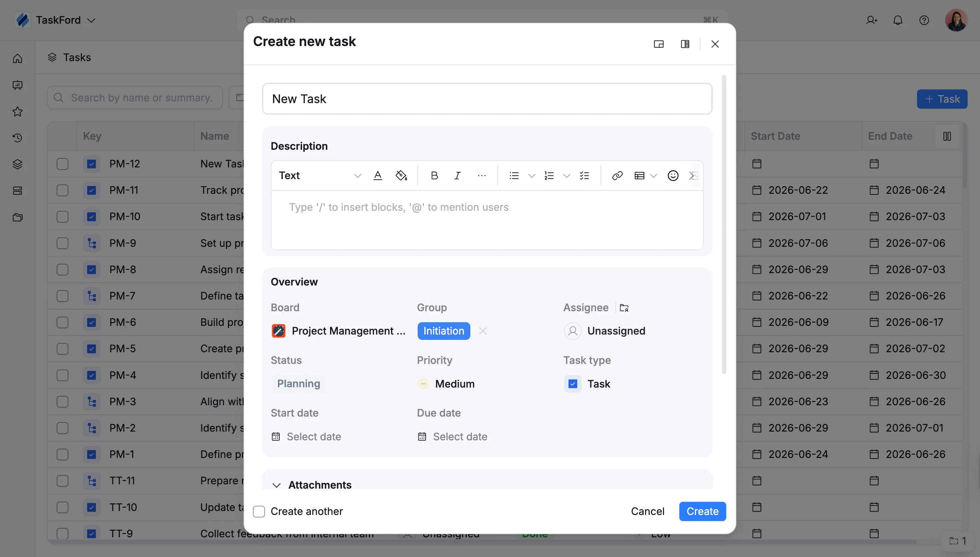
Task: Expand bulleted list style options
Action: pos(531,175)
